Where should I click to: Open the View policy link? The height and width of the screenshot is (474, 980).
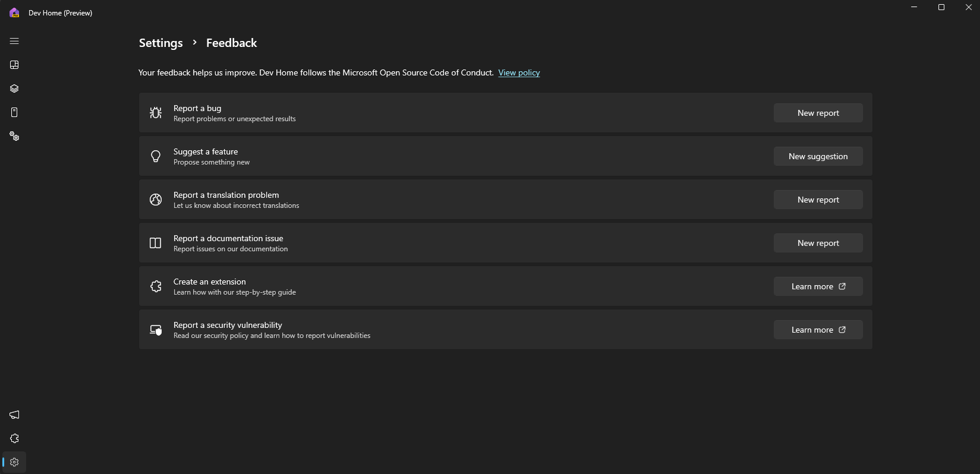point(519,72)
